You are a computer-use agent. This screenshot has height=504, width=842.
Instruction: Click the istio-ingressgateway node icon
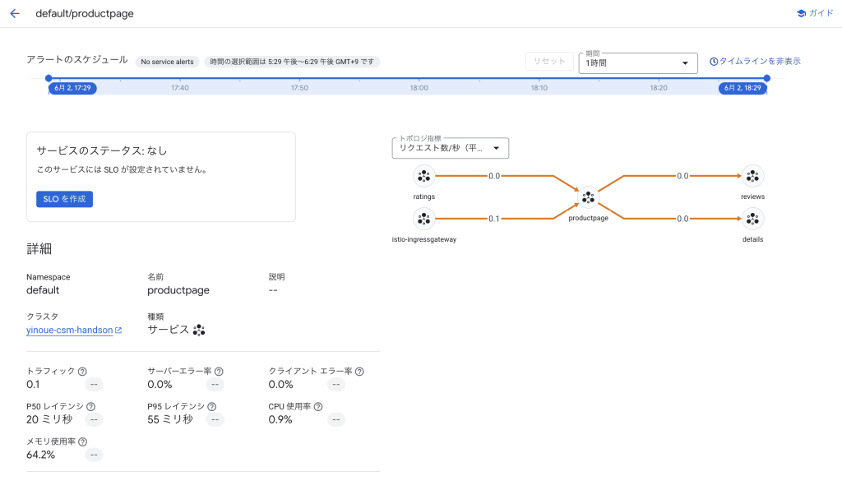pos(424,219)
